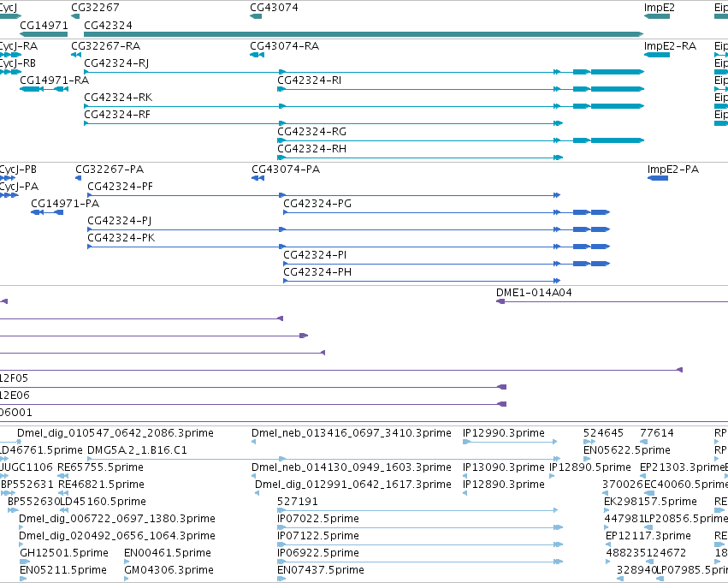
Task: Click the 527191 EST label
Action: tap(298, 503)
